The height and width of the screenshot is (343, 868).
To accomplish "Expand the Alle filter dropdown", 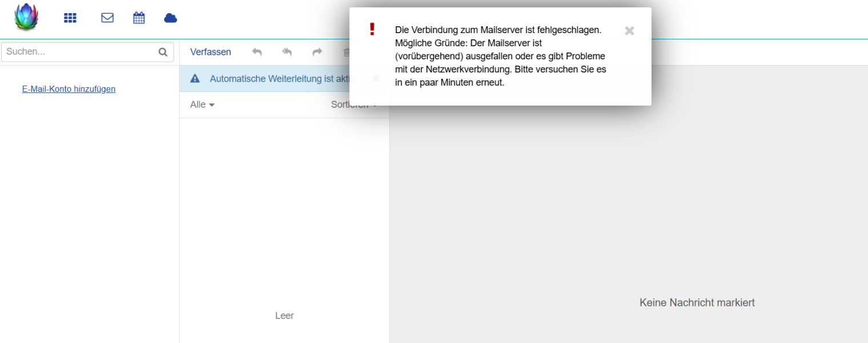I will 202,104.
